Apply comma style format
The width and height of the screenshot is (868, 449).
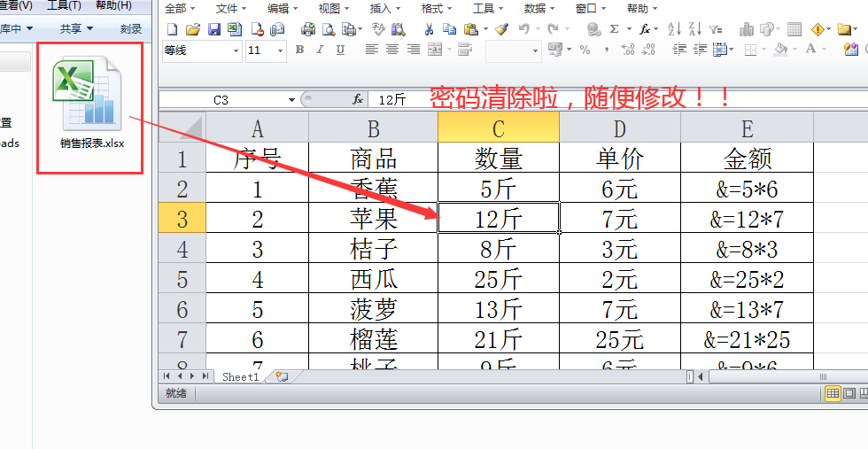[607, 50]
